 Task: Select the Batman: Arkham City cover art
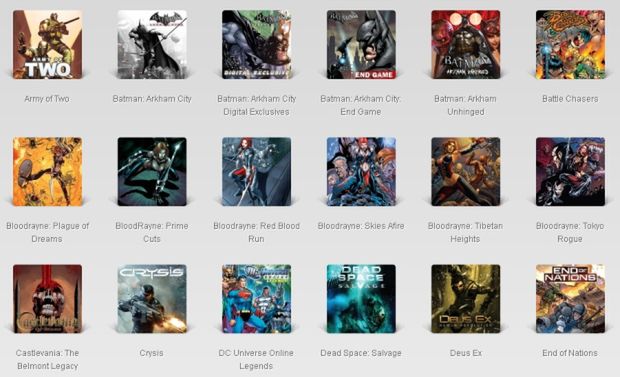152,45
